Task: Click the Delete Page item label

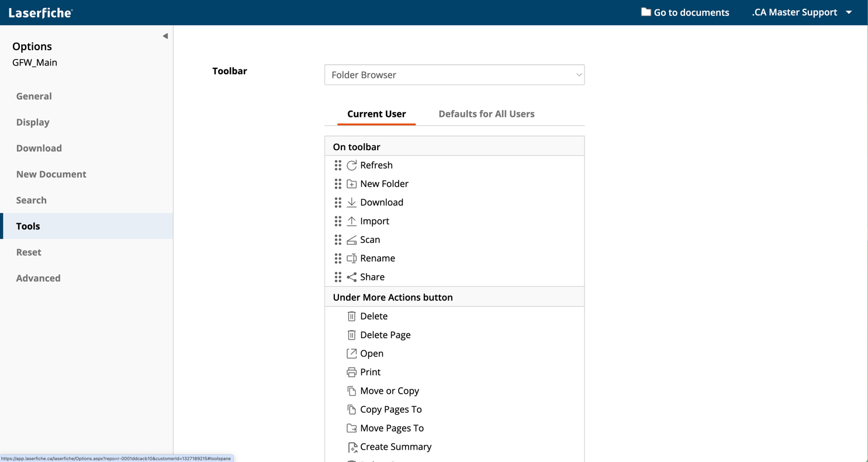Action: [x=385, y=335]
